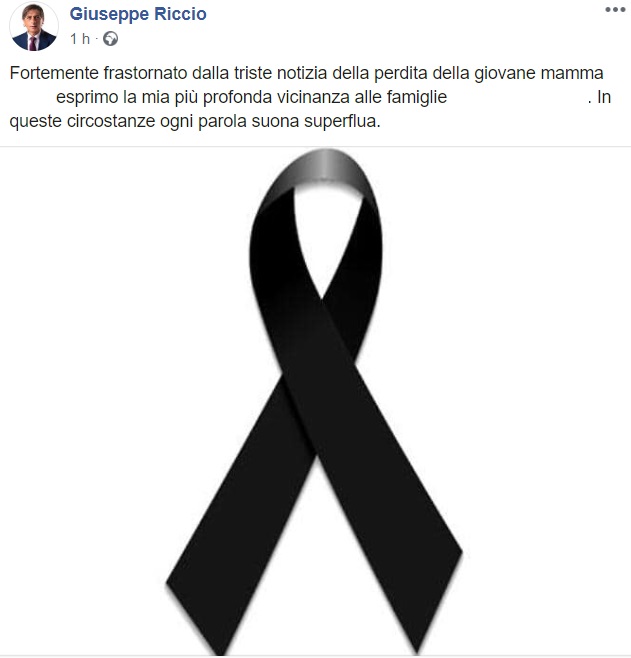
Task: Click the words "giovane mamma" in the post
Action: point(539,73)
